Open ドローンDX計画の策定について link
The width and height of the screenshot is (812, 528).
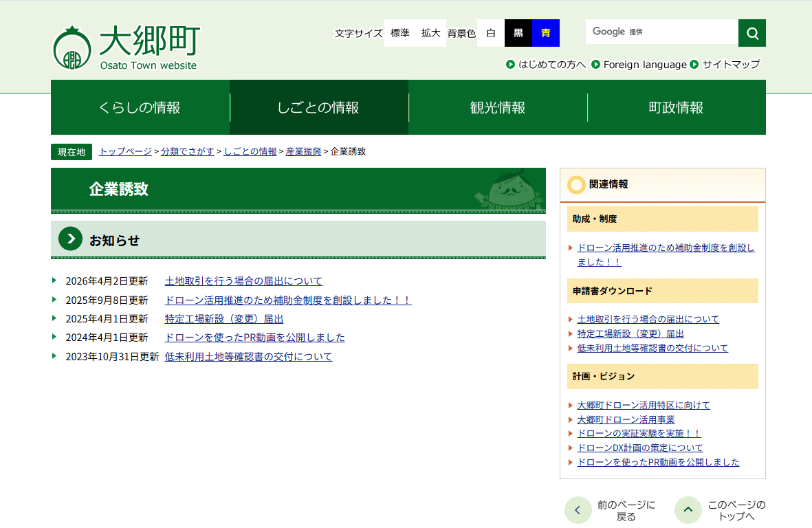click(x=640, y=448)
